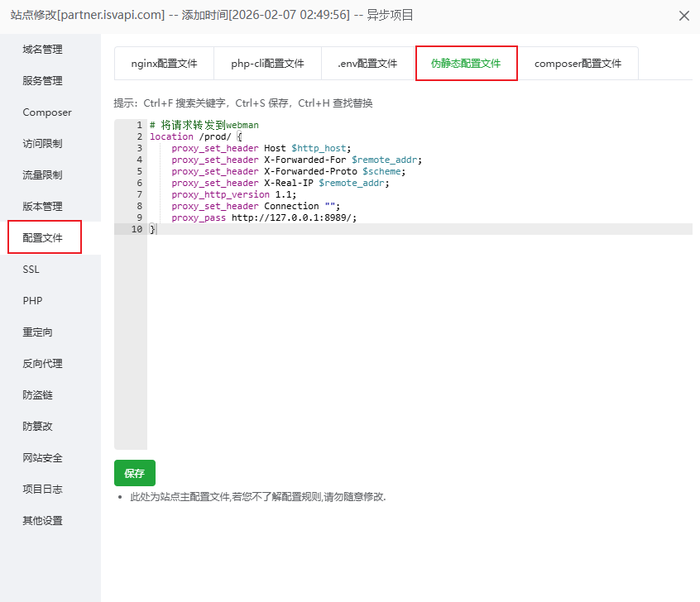Select 防盗链 in the sidebar
Screen dimensions: 700x602
(37, 395)
